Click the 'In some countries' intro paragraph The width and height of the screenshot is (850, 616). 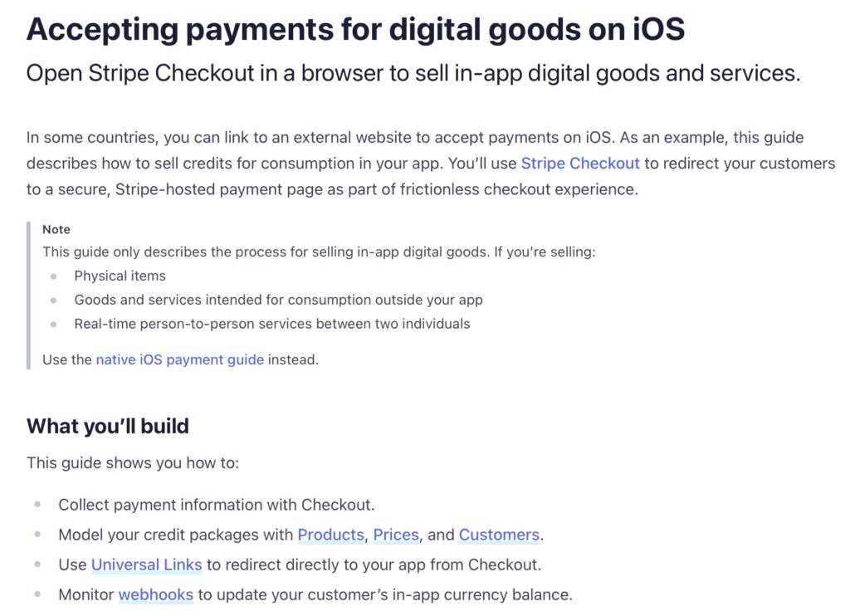click(x=431, y=164)
